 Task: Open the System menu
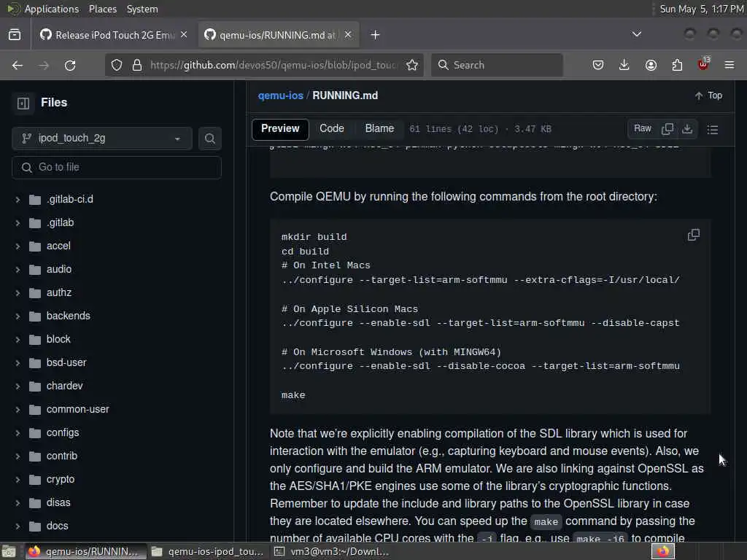tap(142, 9)
